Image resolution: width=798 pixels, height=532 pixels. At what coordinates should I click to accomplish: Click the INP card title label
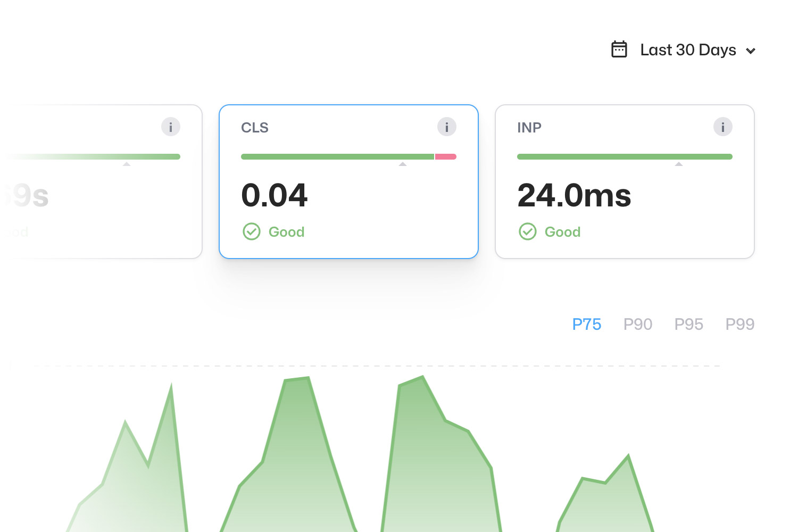point(529,128)
